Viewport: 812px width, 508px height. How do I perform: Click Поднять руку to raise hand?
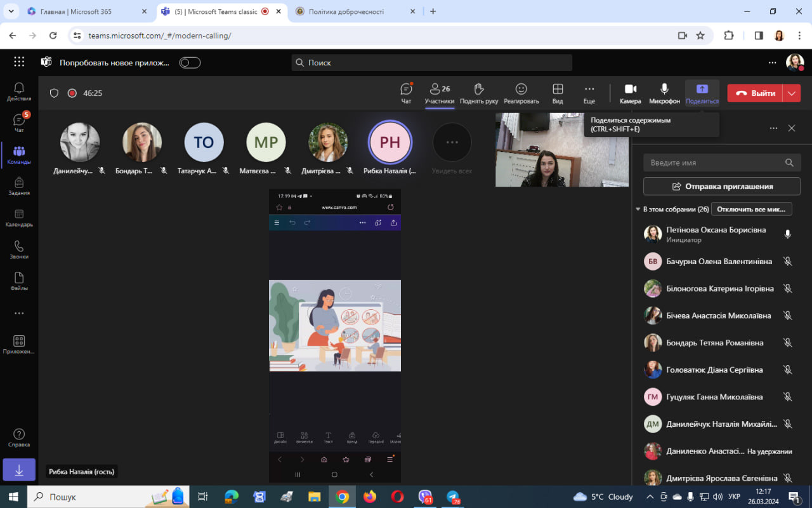point(479,93)
